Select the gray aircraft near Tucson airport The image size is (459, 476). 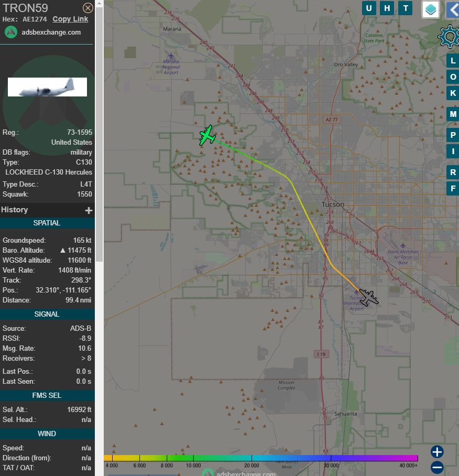368,297
